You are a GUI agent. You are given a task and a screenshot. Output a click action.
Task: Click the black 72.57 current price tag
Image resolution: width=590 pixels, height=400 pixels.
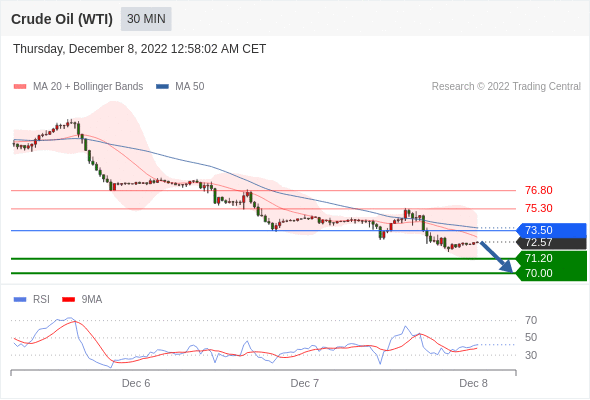click(x=551, y=243)
